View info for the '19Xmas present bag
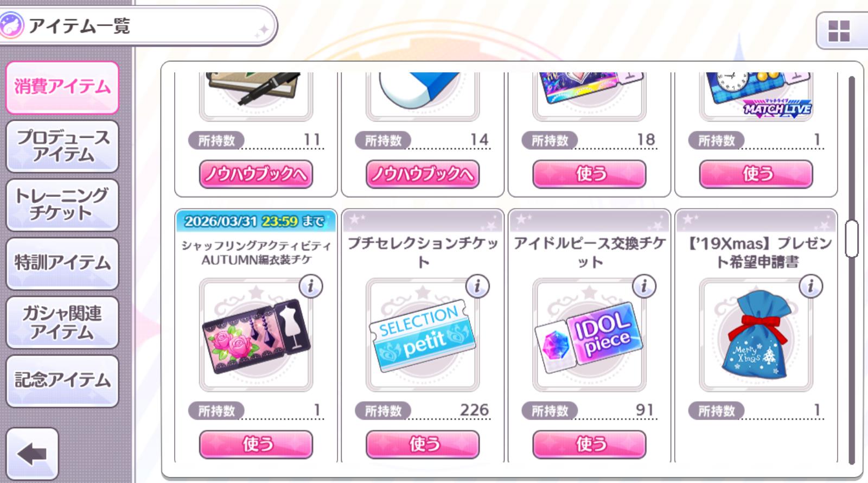Image resolution: width=868 pixels, height=483 pixels. [811, 286]
